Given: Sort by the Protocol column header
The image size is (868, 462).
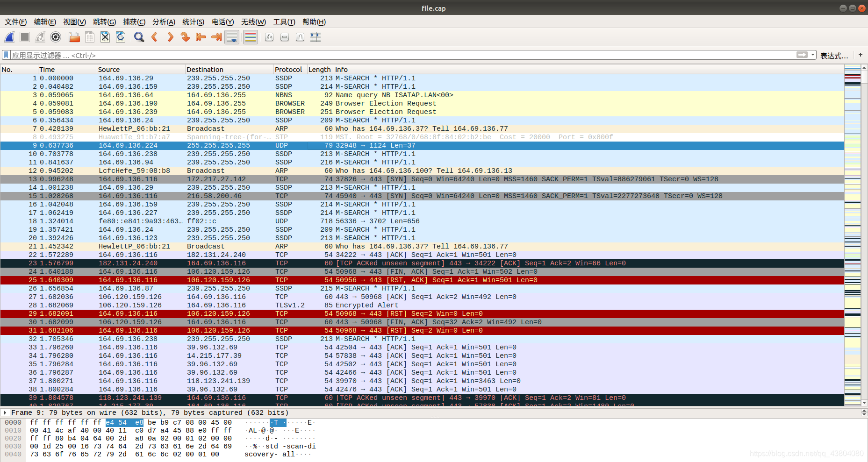Looking at the screenshot, I should click(290, 69).
